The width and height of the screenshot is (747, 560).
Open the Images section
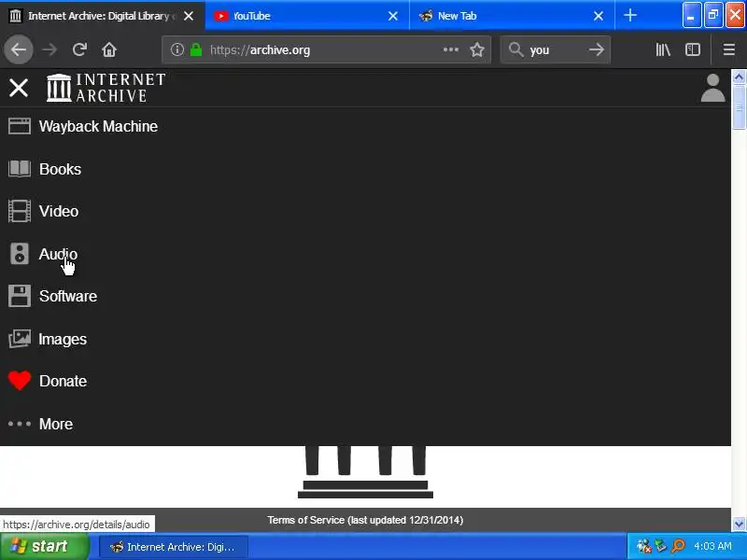coord(63,339)
